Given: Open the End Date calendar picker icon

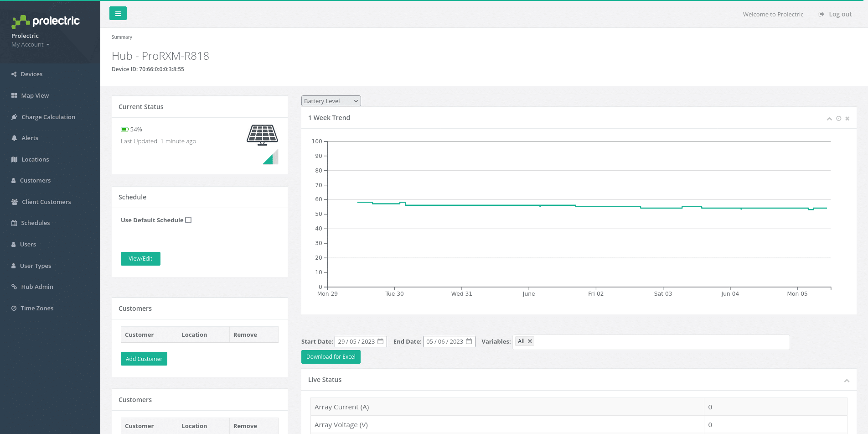Looking at the screenshot, I should pyautogui.click(x=469, y=341).
